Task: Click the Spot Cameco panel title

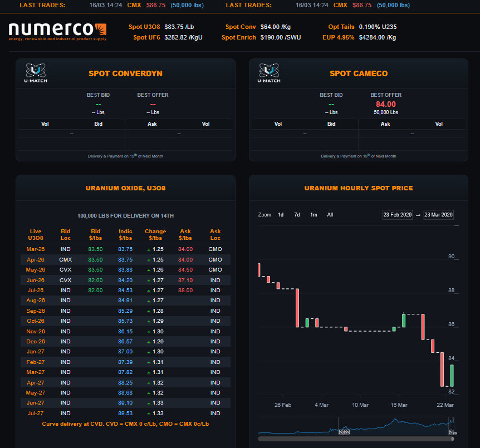Action: point(359,73)
